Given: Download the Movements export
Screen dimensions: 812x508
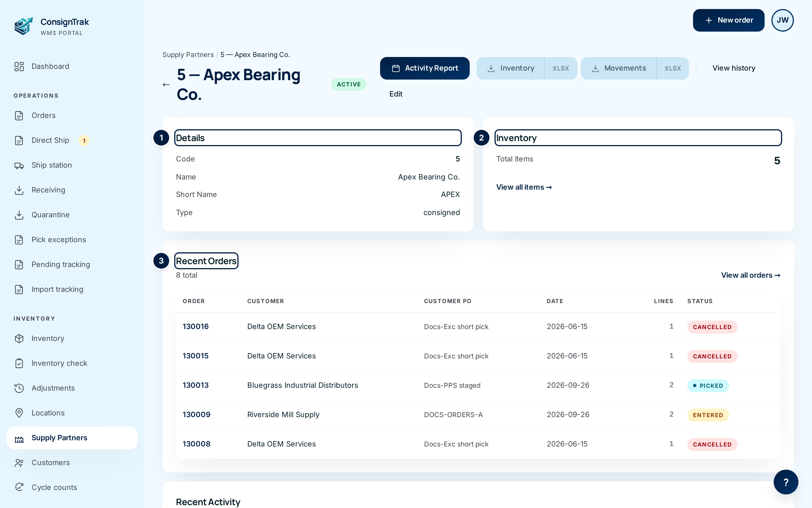Looking at the screenshot, I should pos(619,68).
